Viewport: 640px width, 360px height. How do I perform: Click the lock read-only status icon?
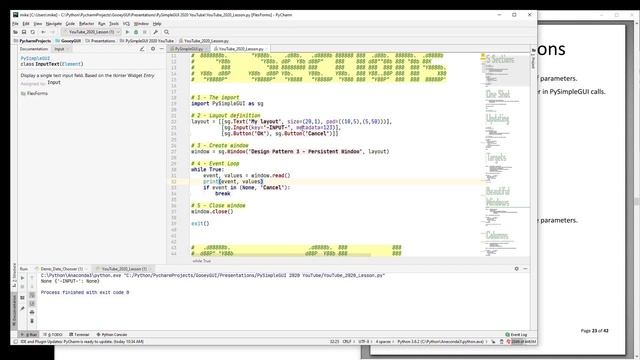[x=493, y=342]
